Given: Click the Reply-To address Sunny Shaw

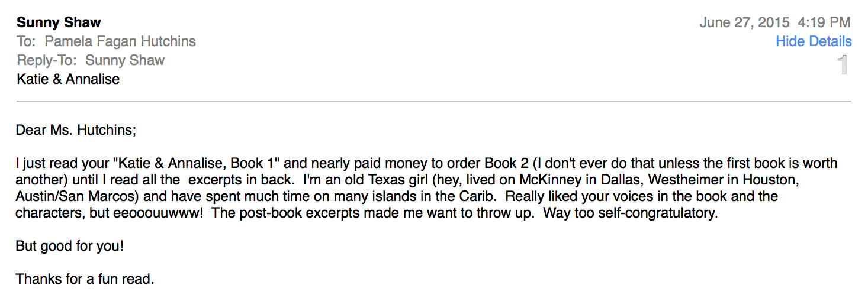Looking at the screenshot, I should [x=125, y=60].
